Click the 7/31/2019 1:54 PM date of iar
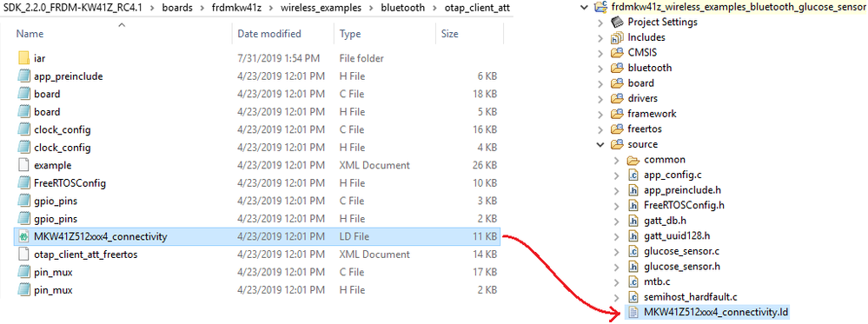The height and width of the screenshot is (324, 868). pyautogui.click(x=278, y=58)
